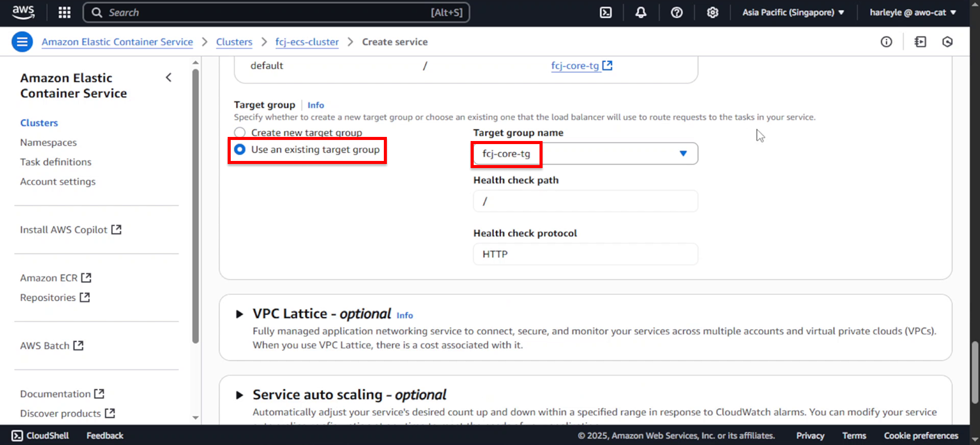Click Clusters breadcrumb link
The height and width of the screenshot is (445, 980).
click(234, 42)
